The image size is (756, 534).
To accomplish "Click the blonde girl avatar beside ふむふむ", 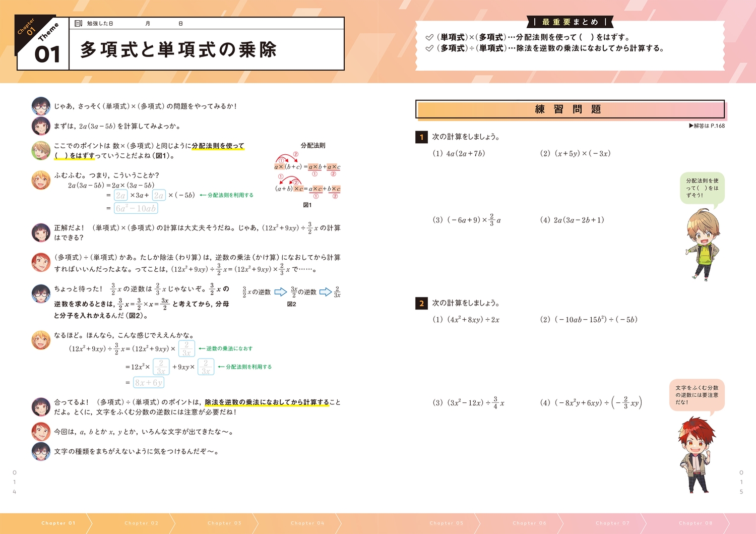I will [x=41, y=180].
